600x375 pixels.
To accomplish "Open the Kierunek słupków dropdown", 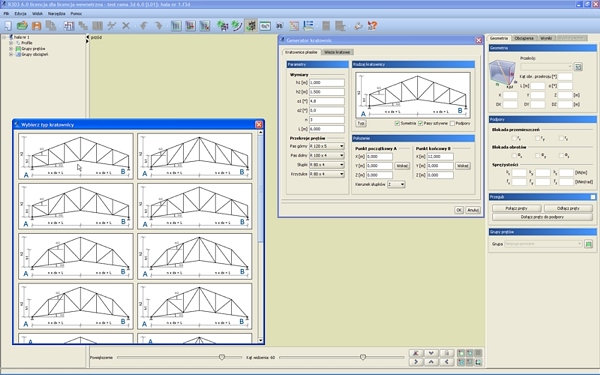I will [396, 184].
